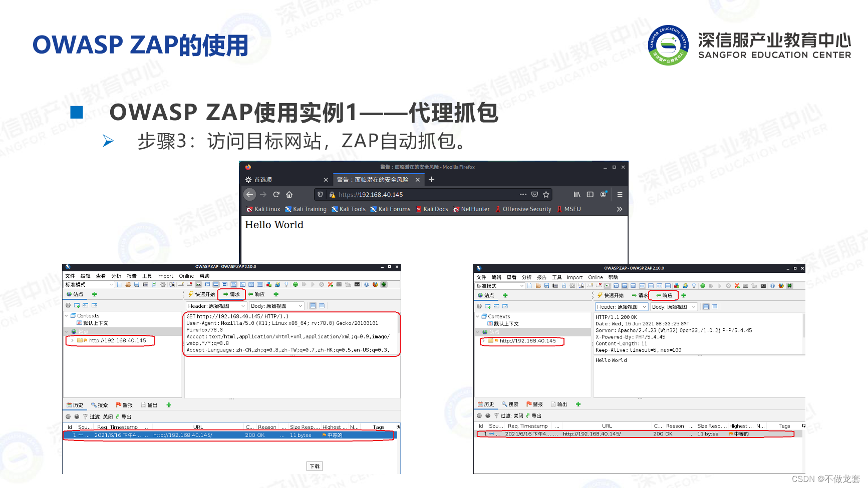Switch to 输出 tab in right ZAP
Image resolution: width=868 pixels, height=488 pixels.
coord(559,404)
